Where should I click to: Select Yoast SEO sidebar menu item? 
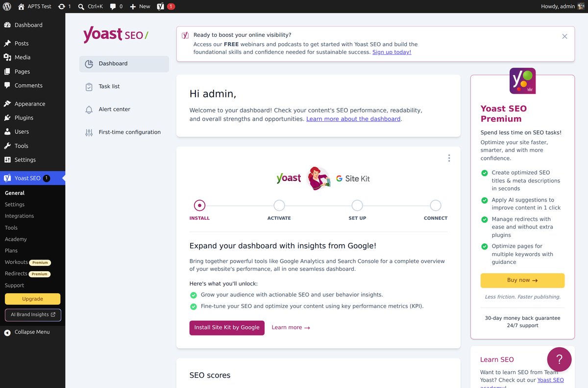[x=32, y=178]
